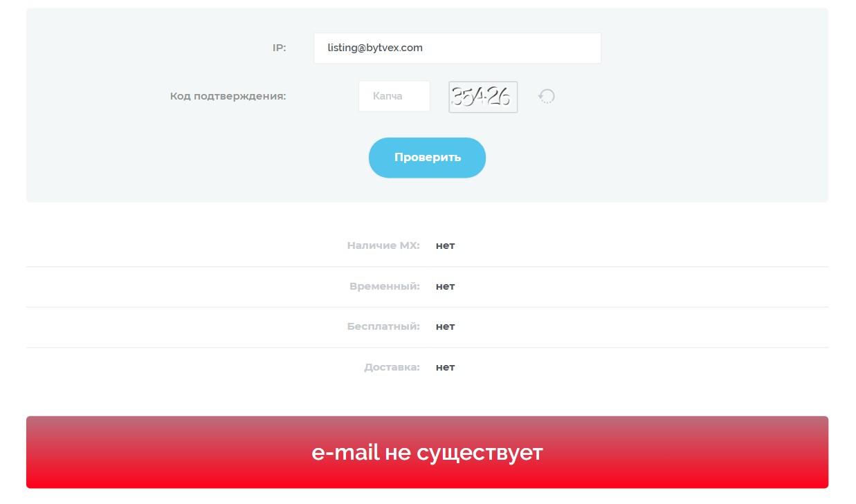This screenshot has height=504, width=856.
Task: Select the 'Доставка:' result label
Action: click(392, 367)
